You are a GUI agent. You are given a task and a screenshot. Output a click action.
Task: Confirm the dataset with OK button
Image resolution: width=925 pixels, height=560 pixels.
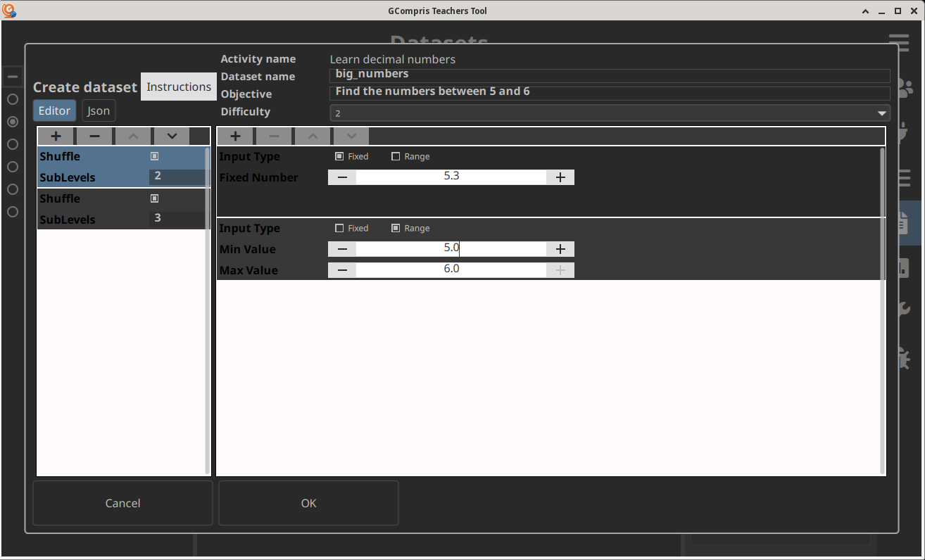(308, 503)
